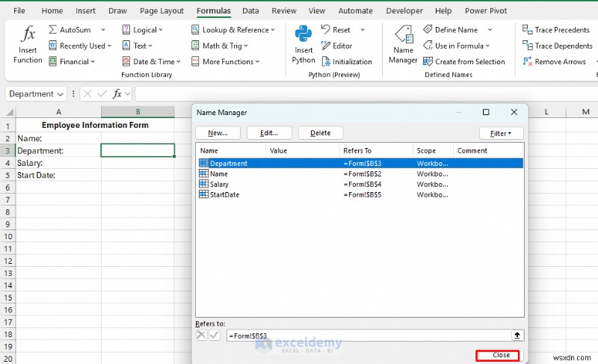Click the formula bar fx button

[x=117, y=93]
